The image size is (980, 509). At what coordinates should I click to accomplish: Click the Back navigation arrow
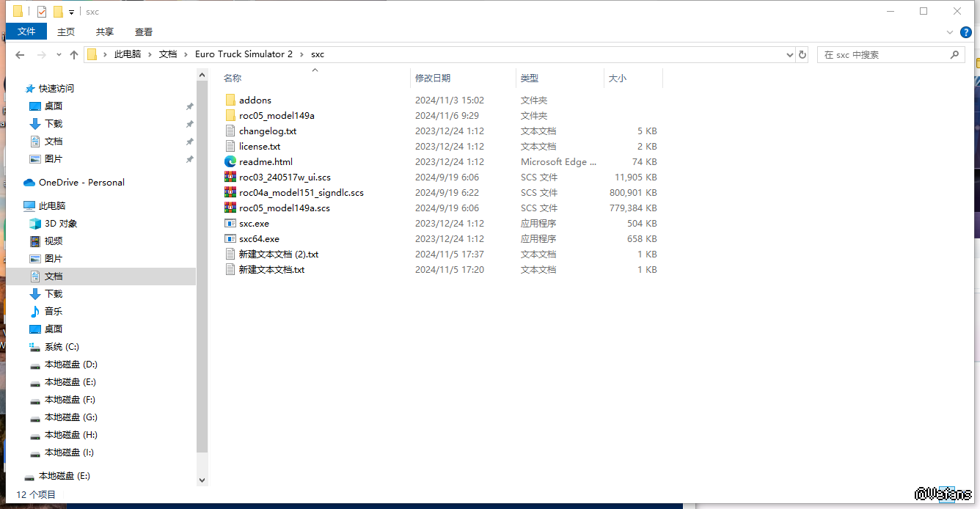pos(20,54)
